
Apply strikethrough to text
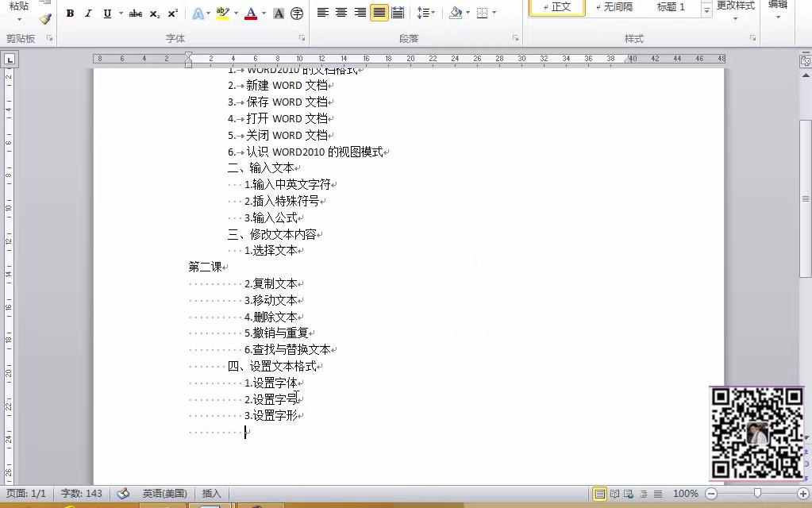(x=135, y=13)
